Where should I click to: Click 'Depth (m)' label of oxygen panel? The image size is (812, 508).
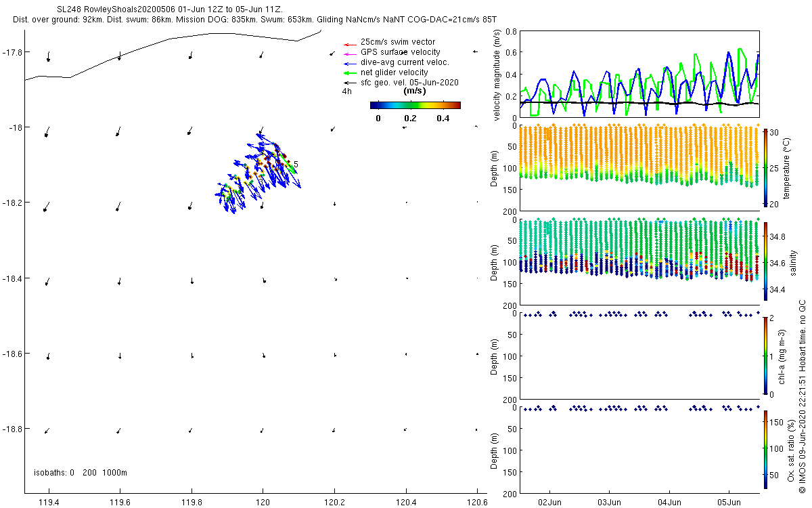pos(495,450)
